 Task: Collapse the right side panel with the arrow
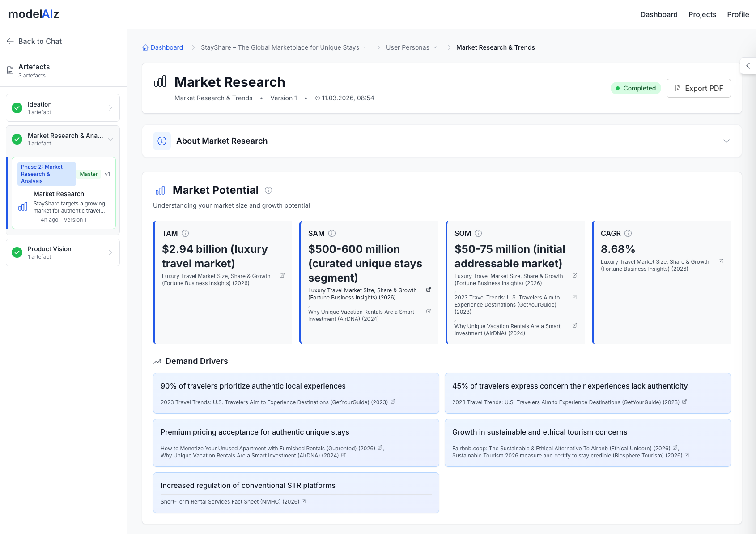[748, 65]
